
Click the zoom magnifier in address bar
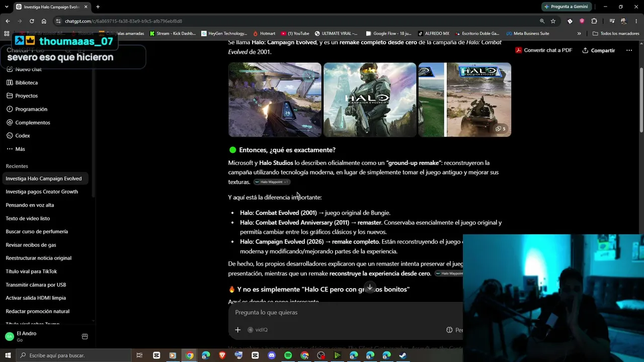[x=542, y=21]
